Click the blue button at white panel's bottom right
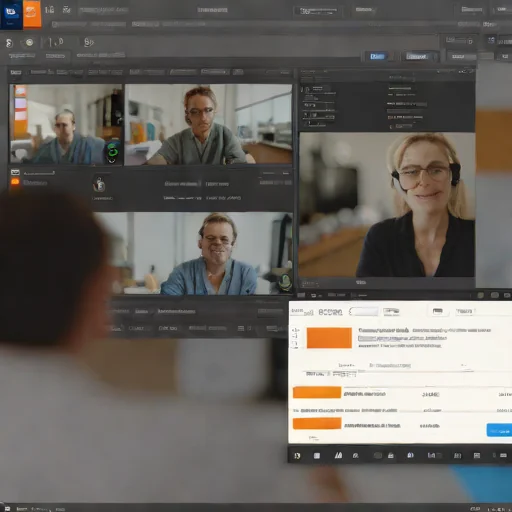This screenshot has width=512, height=512. coord(499,430)
